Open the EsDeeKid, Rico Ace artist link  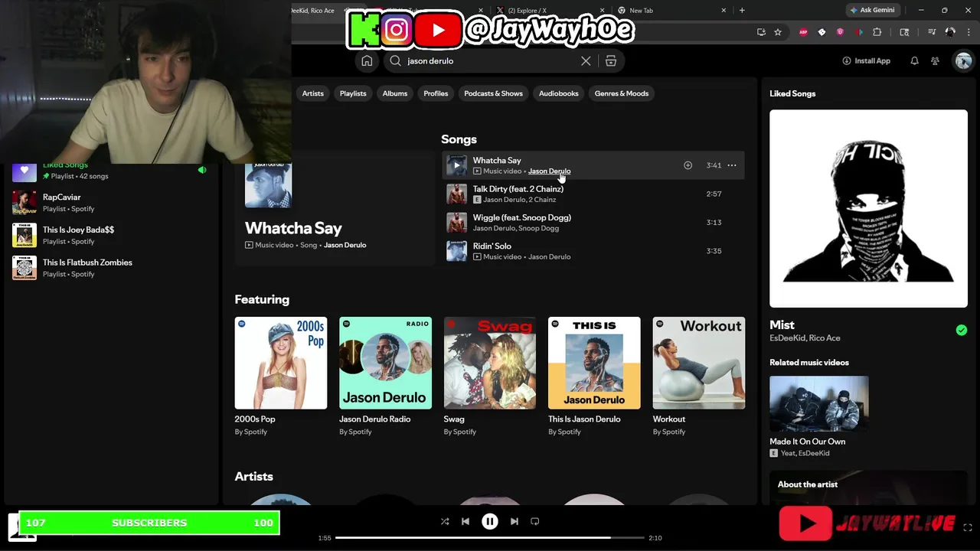click(805, 338)
